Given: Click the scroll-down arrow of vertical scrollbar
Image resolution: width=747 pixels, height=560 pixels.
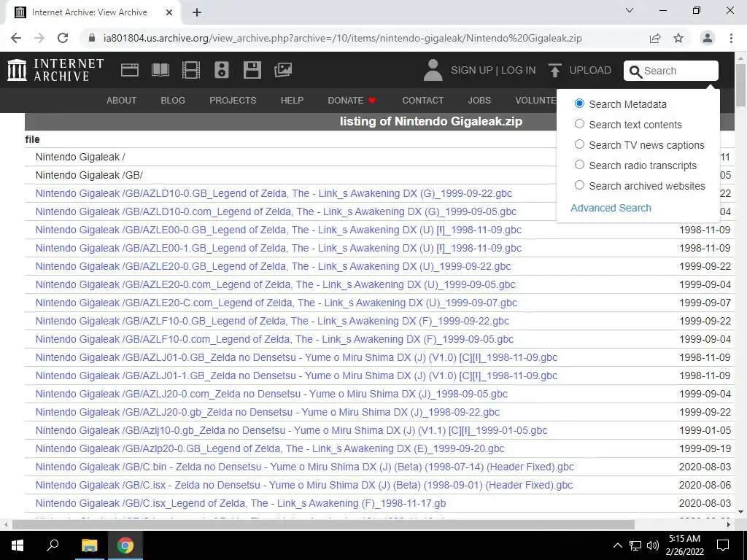Looking at the screenshot, I should (x=741, y=512).
